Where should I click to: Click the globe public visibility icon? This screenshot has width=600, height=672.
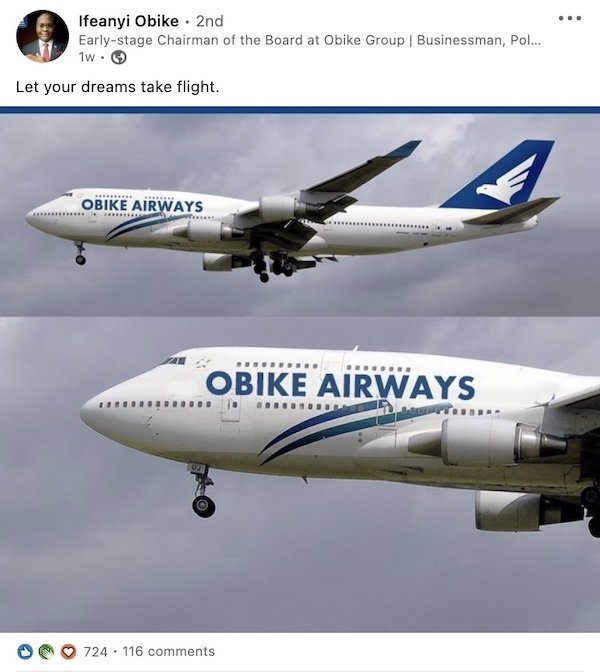tap(119, 57)
